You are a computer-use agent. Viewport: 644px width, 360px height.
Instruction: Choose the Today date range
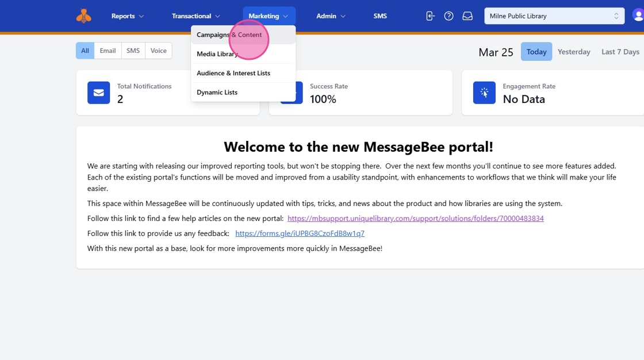pos(536,52)
